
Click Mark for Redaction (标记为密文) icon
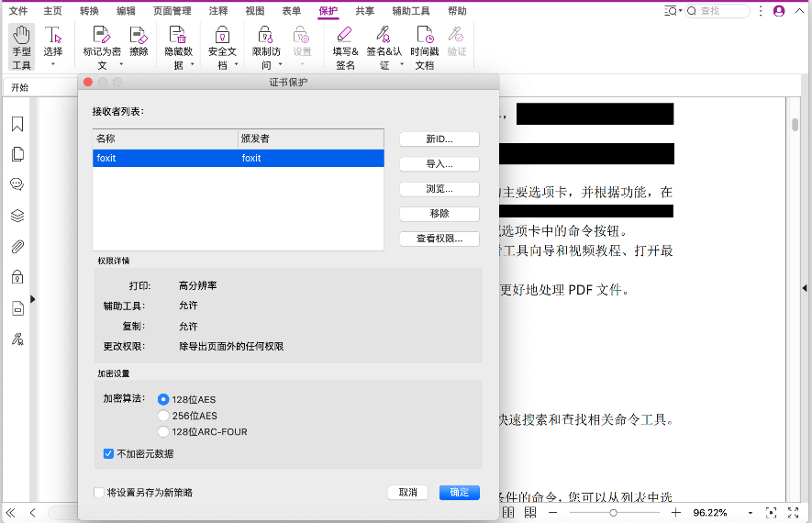click(102, 35)
